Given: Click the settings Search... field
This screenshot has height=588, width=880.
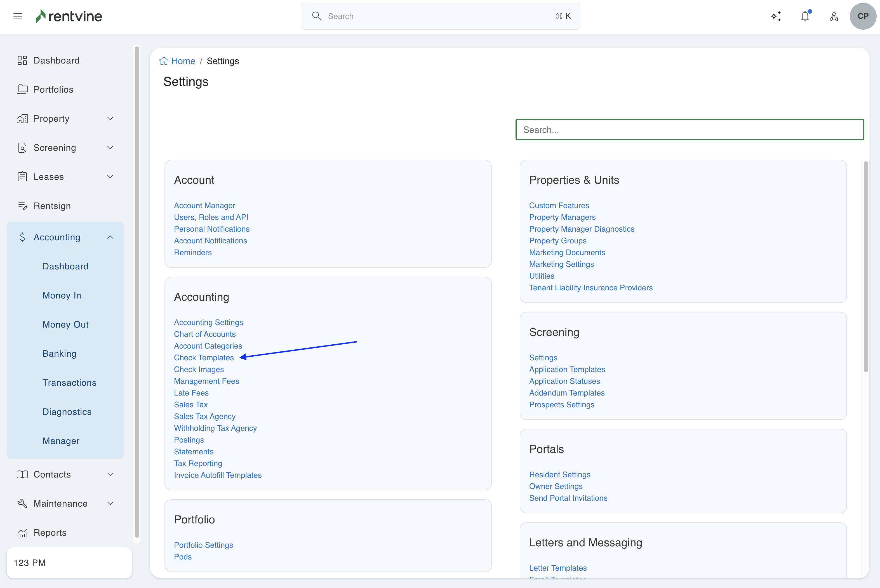Looking at the screenshot, I should (689, 130).
